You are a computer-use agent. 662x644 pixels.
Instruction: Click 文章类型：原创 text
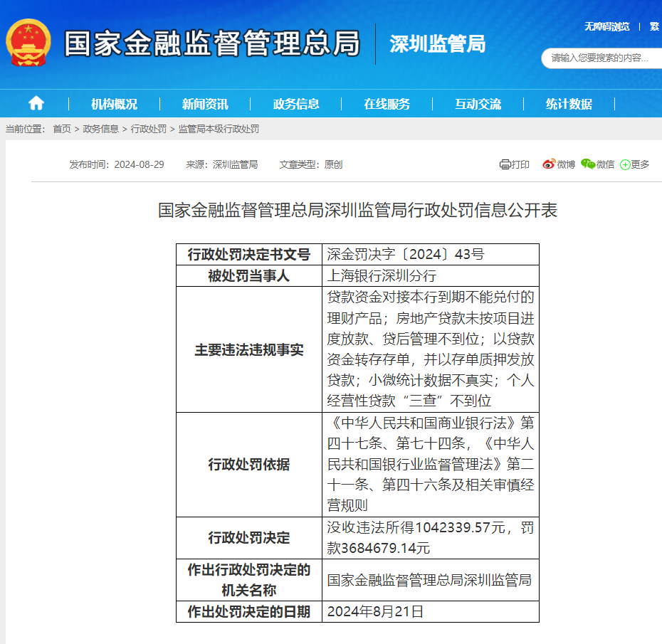click(311, 164)
